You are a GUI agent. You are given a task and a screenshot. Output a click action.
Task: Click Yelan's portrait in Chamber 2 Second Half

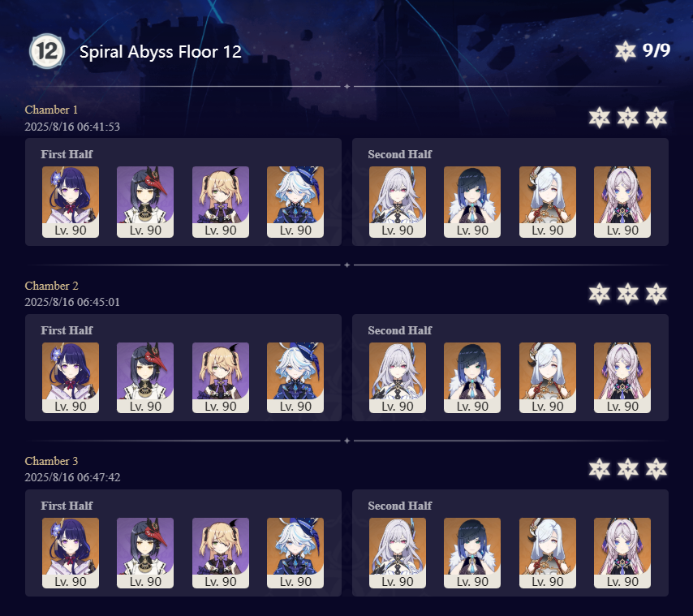coord(472,378)
